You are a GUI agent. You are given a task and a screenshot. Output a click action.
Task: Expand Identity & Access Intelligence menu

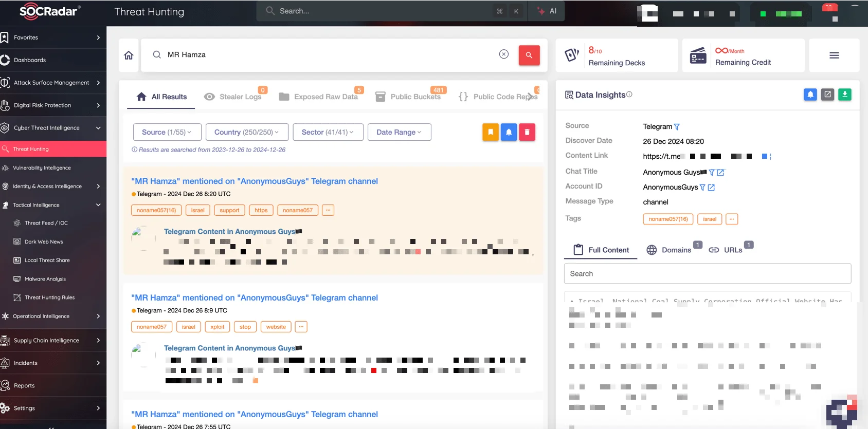tap(98, 186)
